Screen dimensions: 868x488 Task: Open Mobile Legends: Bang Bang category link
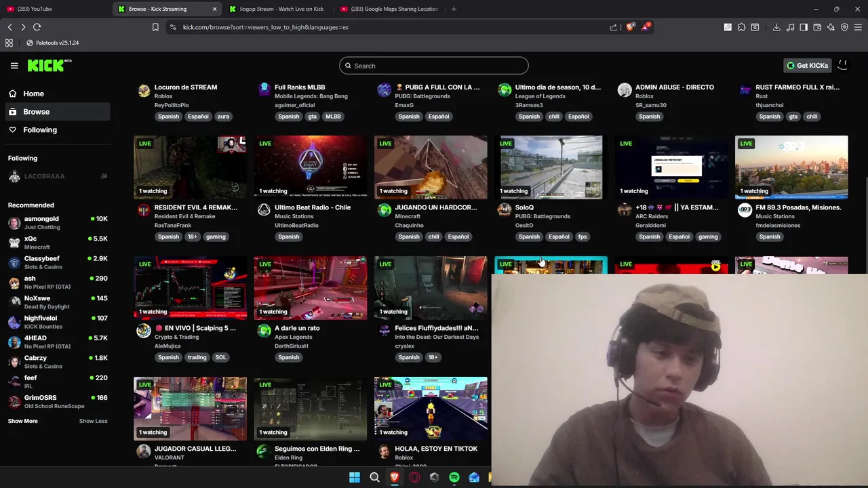point(311,96)
